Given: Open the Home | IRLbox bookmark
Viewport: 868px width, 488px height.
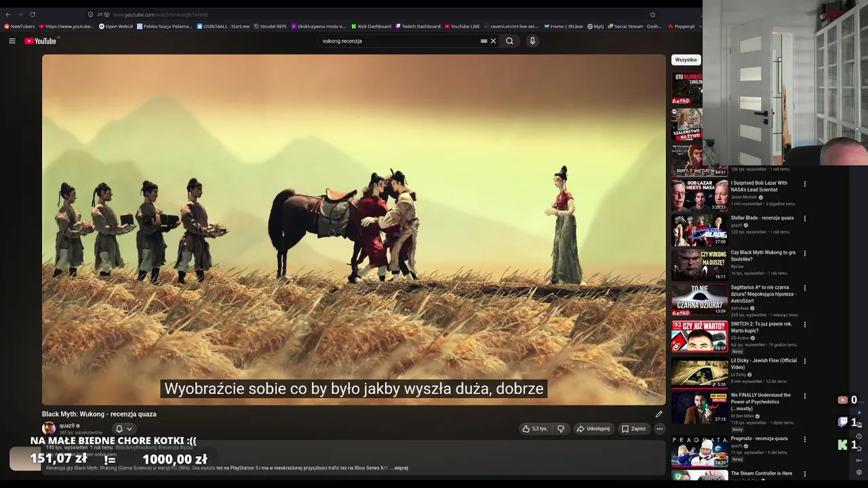Looking at the screenshot, I should (563, 26).
